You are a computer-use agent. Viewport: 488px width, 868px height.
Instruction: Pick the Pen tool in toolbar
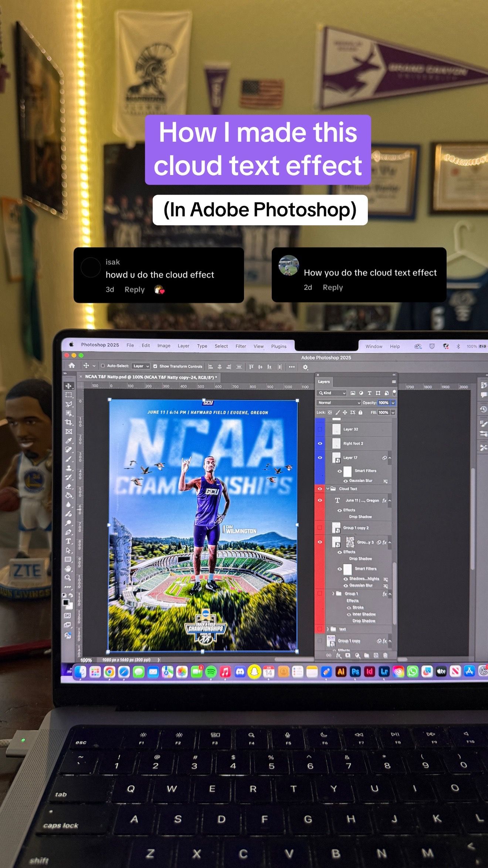[x=68, y=532]
